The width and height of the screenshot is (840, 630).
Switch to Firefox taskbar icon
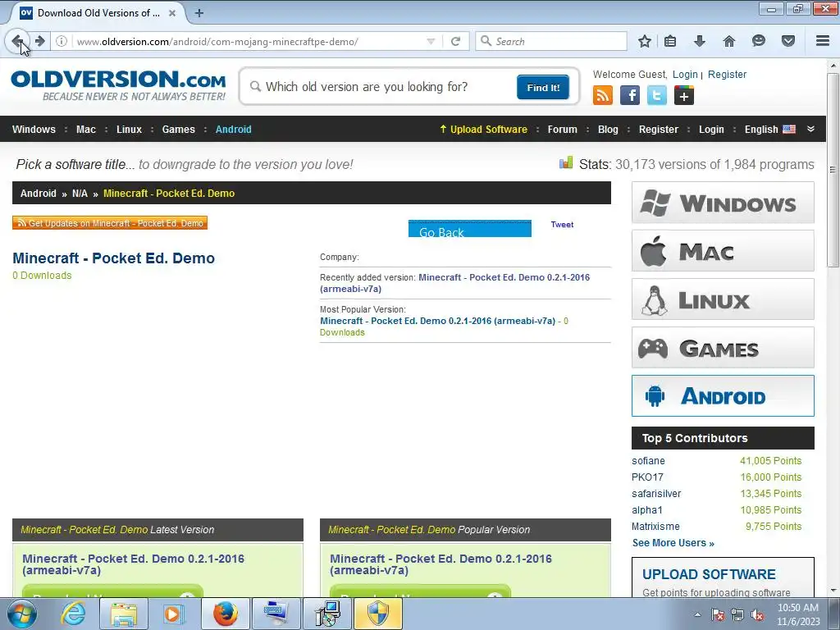[225, 614]
